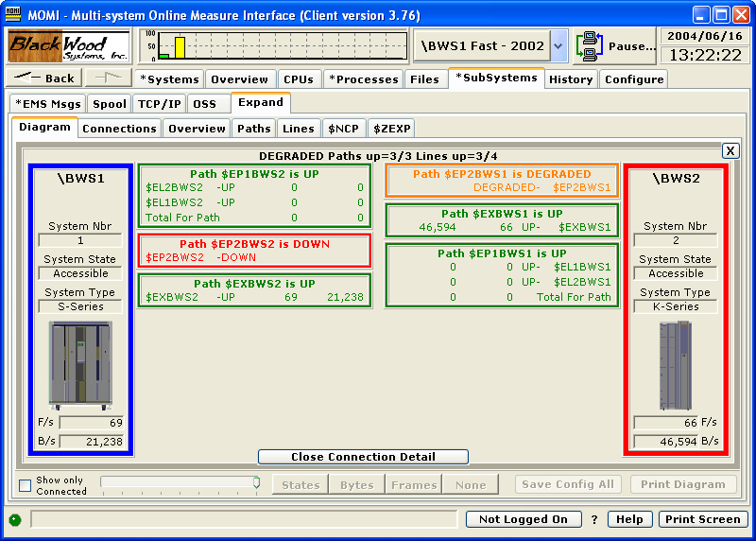Open the Expand Overview tab
Screen dimensions: 756x541
click(197, 129)
